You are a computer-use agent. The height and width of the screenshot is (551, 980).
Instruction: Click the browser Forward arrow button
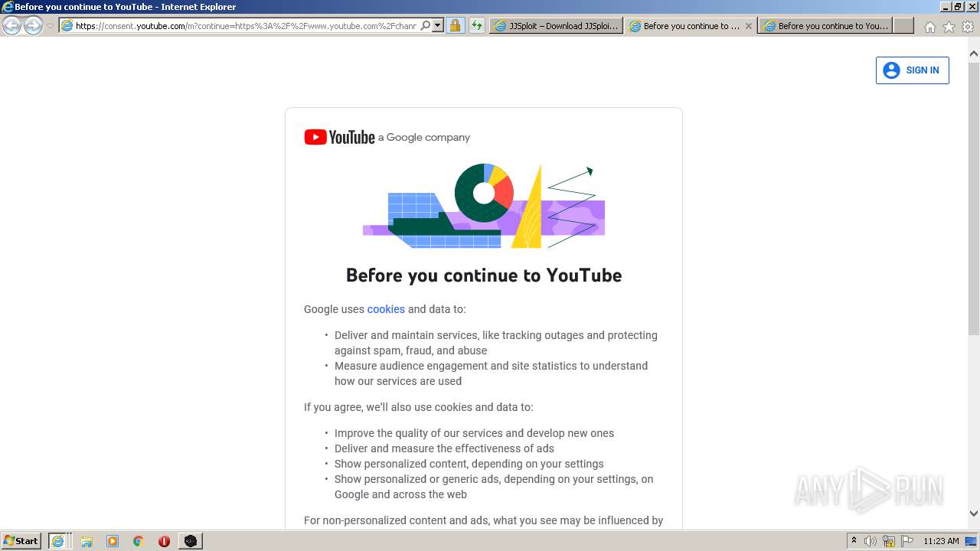pyautogui.click(x=33, y=26)
